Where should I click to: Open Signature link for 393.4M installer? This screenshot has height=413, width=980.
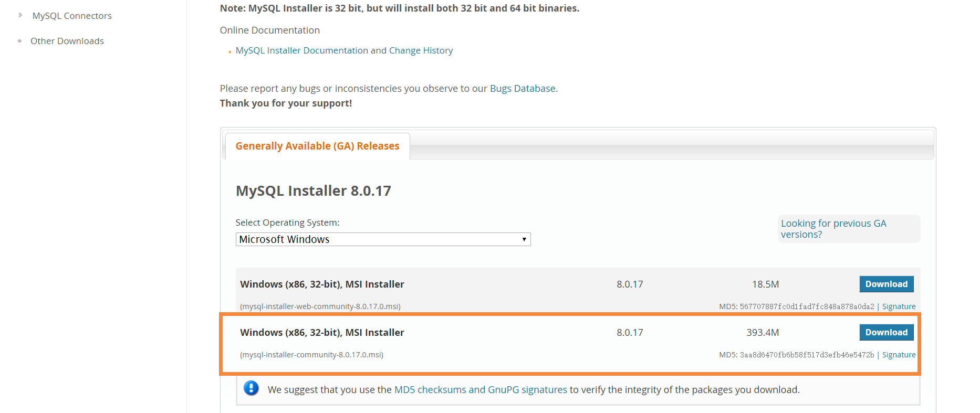tap(899, 355)
